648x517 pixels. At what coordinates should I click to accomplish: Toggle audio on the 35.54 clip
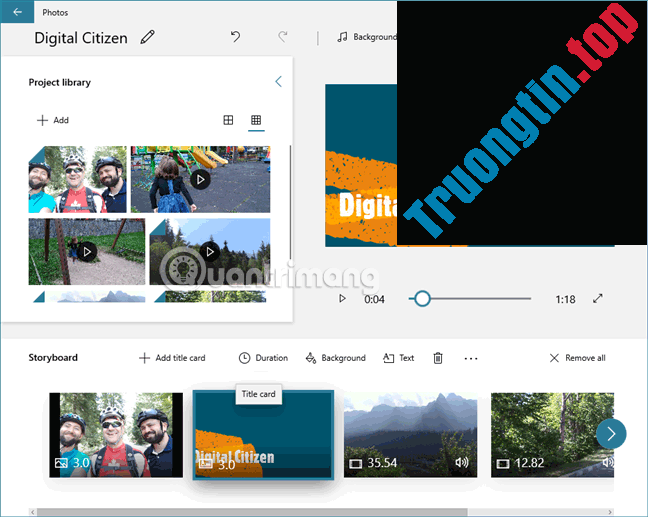462,462
